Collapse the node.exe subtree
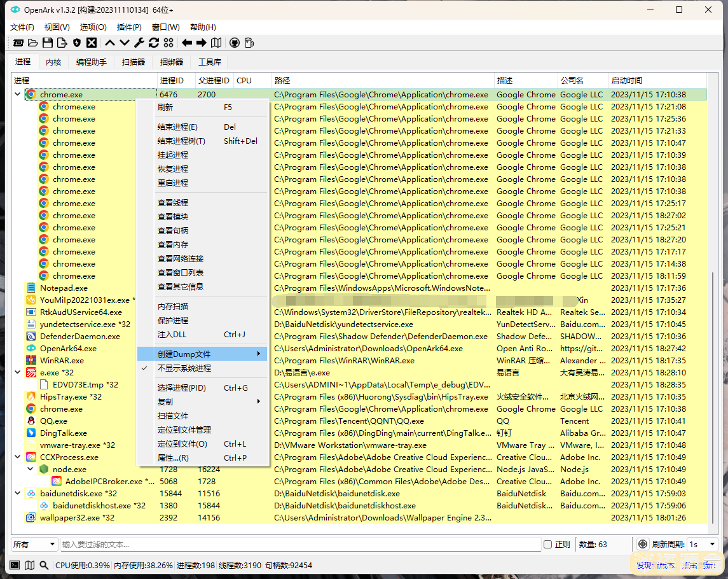 [30, 470]
